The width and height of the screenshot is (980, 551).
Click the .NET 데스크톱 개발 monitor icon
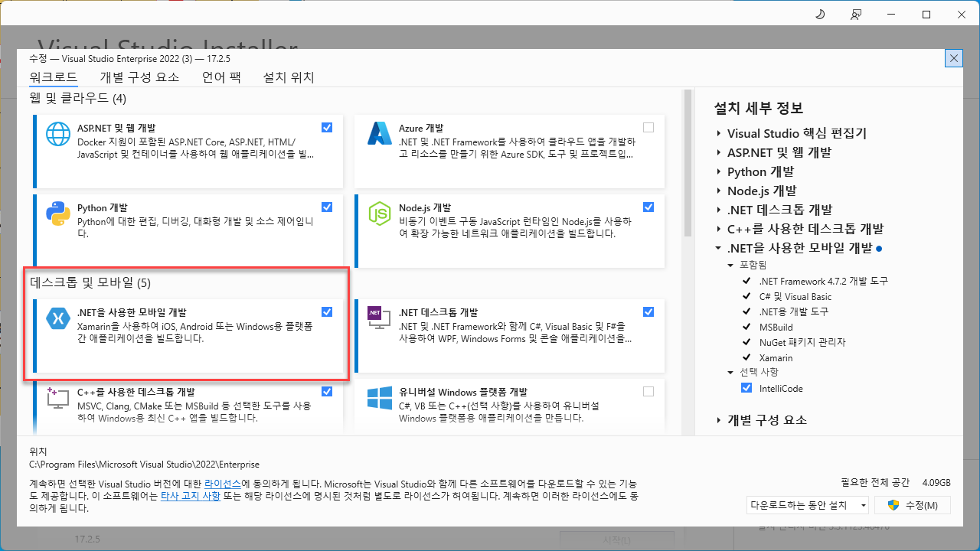coord(380,318)
